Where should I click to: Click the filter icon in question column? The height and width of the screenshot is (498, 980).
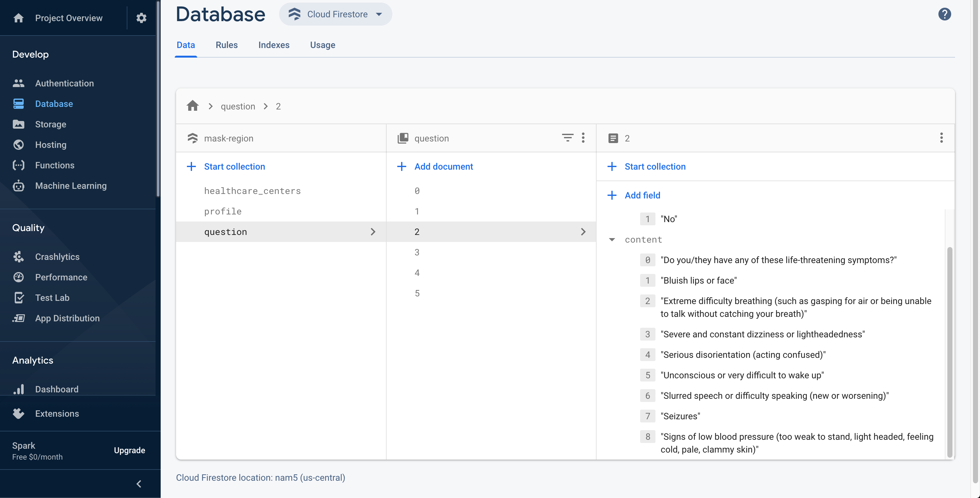click(567, 138)
